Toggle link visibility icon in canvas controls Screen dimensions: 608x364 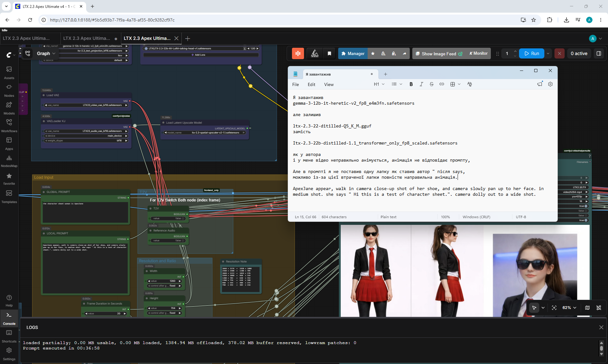[599, 308]
